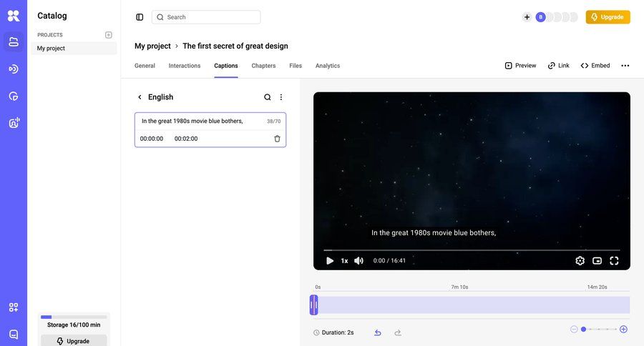Select My project in the sidebar

(74, 49)
